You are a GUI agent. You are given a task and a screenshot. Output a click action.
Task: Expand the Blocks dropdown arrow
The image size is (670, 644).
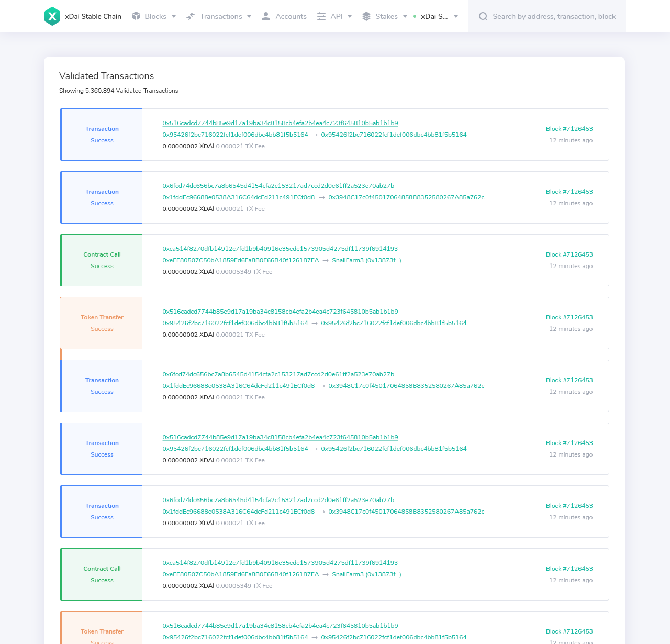point(174,16)
